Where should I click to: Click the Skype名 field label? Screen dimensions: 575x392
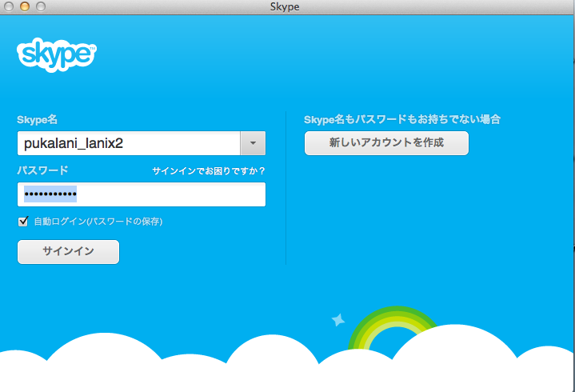click(37, 119)
